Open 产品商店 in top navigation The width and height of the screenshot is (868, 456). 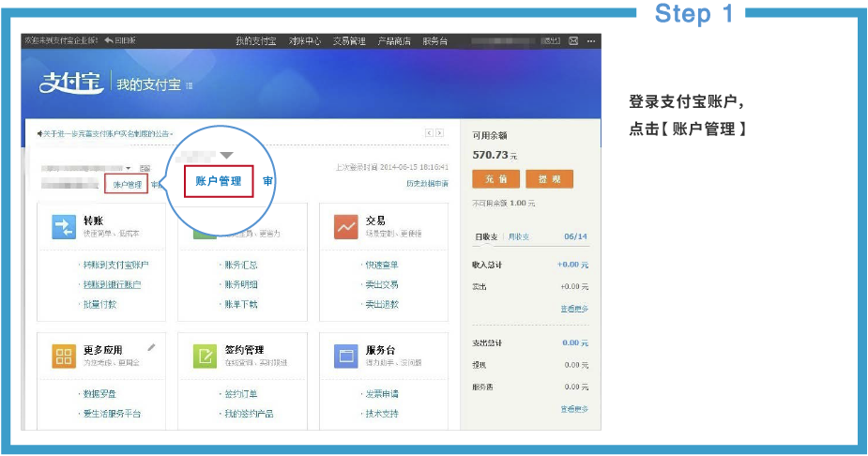(394, 41)
